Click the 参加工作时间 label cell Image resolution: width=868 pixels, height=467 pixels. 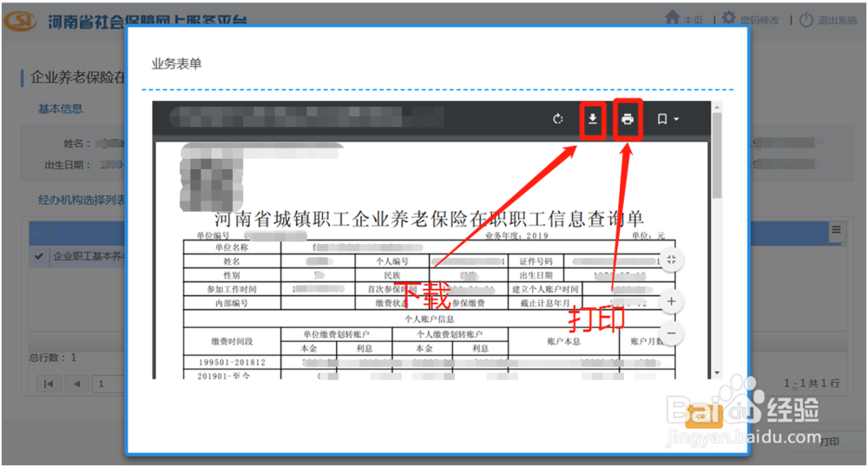tap(232, 289)
